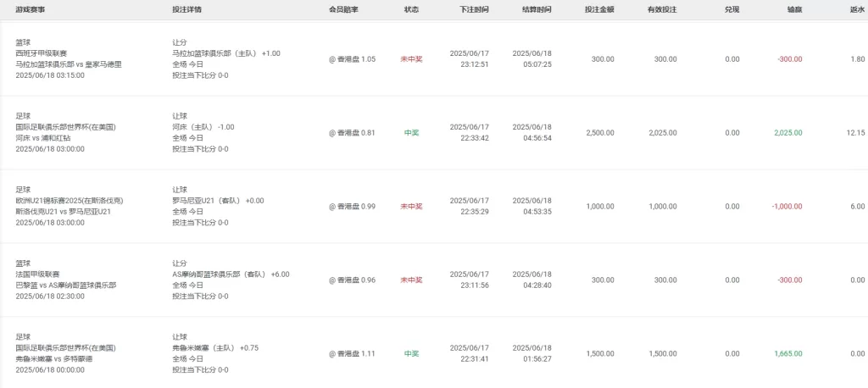Click the 结算时间 column header
868x388 pixels.
point(537,10)
